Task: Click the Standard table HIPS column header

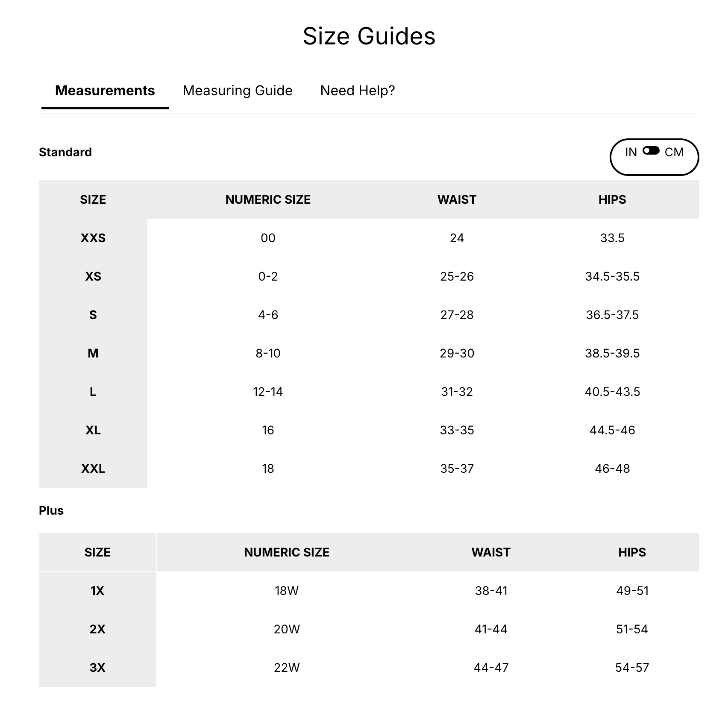Action: pyautogui.click(x=612, y=199)
